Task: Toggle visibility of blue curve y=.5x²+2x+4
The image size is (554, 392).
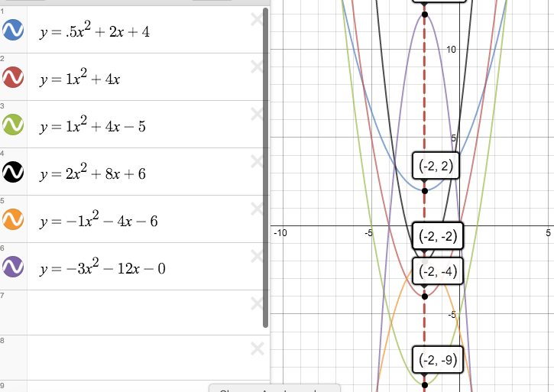Action: [x=13, y=30]
